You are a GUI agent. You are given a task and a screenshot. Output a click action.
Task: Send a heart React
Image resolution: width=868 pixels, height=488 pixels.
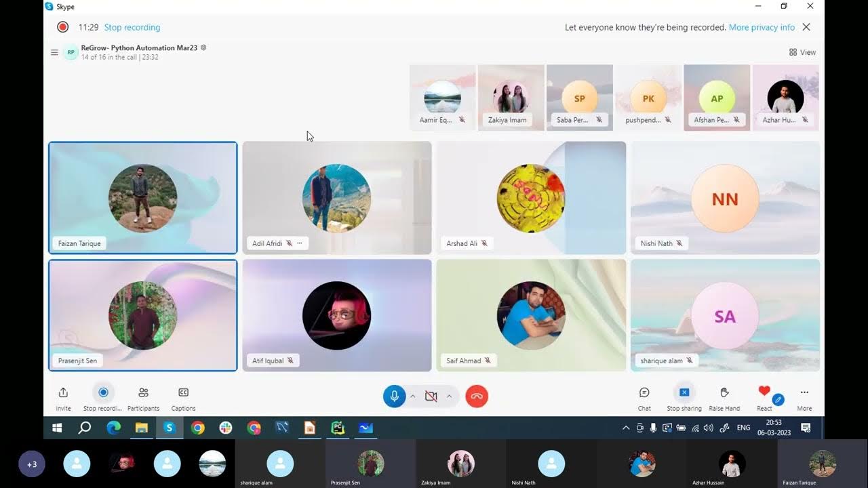764,391
